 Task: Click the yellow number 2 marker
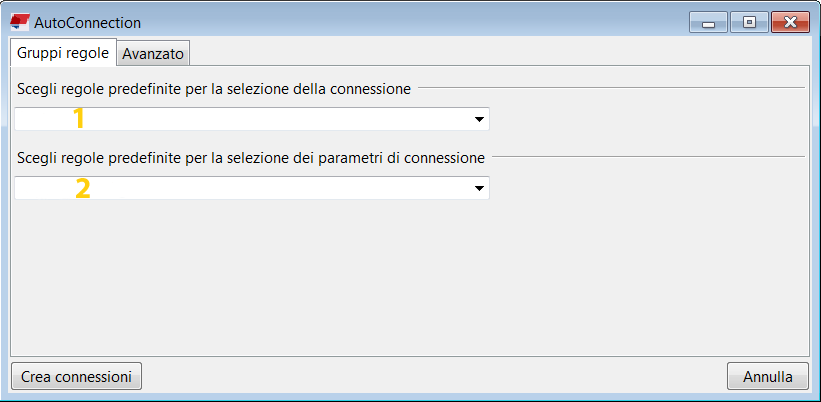coord(83,188)
